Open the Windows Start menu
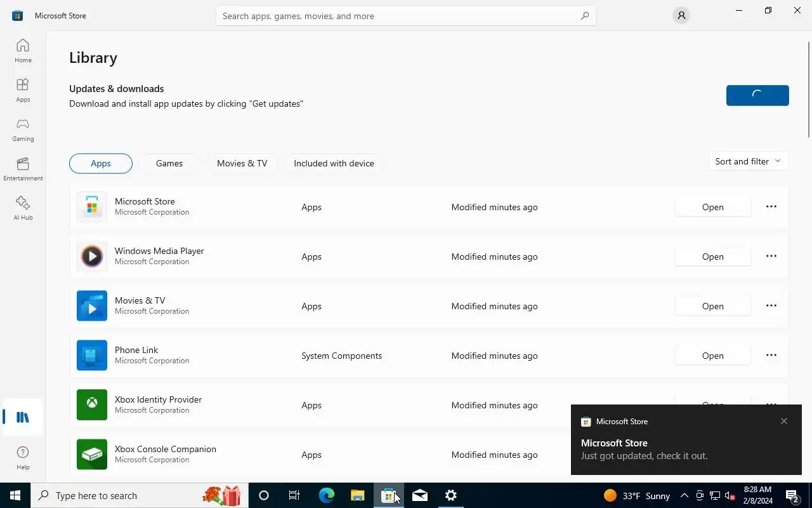The width and height of the screenshot is (812, 508). point(15,495)
